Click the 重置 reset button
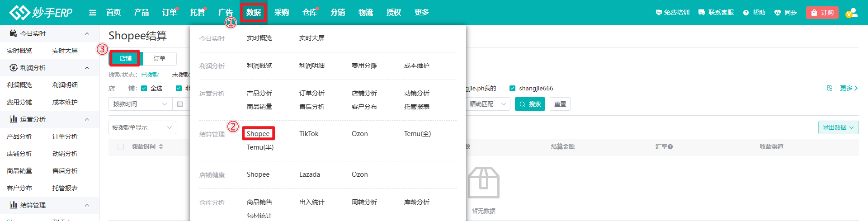Viewport: 868px width, 221px height. (560, 104)
